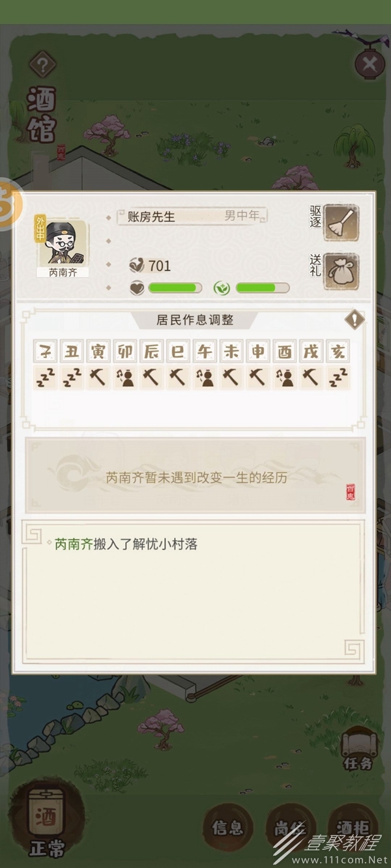Click the 驱逐 broom icon
This screenshot has width=391, height=868.
341,223
